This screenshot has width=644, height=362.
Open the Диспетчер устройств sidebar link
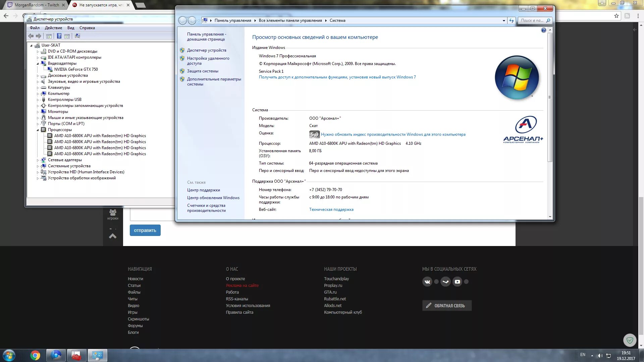tap(207, 50)
